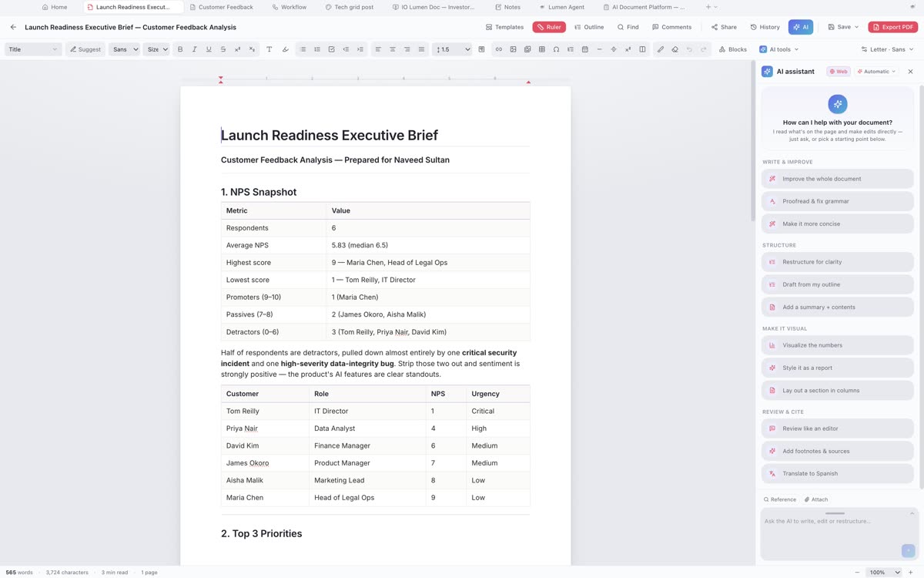Viewport: 924px width, 578px height.
Task: Close the AI assistant panel
Action: click(910, 72)
